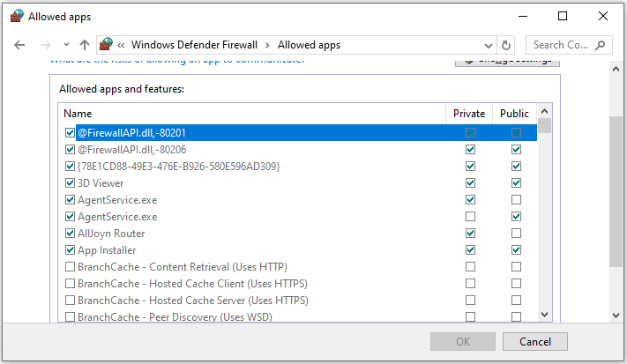The image size is (627, 364).
Task: Toggle Public for 3D Viewer
Action: (x=516, y=183)
